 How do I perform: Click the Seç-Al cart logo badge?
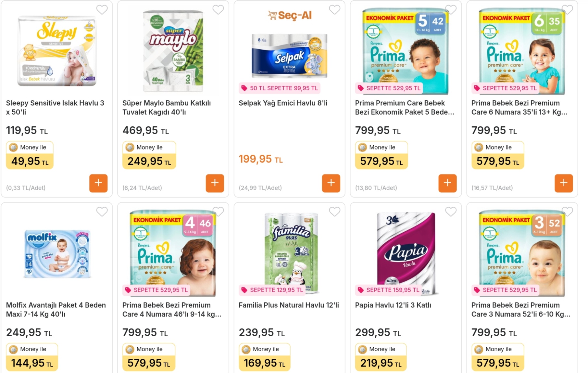pyautogui.click(x=289, y=15)
